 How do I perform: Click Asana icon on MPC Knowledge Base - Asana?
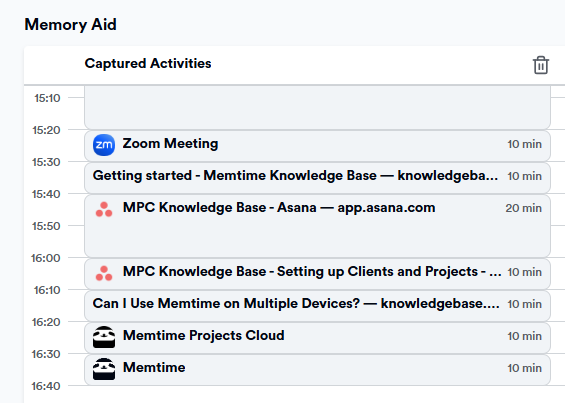pyautogui.click(x=104, y=209)
